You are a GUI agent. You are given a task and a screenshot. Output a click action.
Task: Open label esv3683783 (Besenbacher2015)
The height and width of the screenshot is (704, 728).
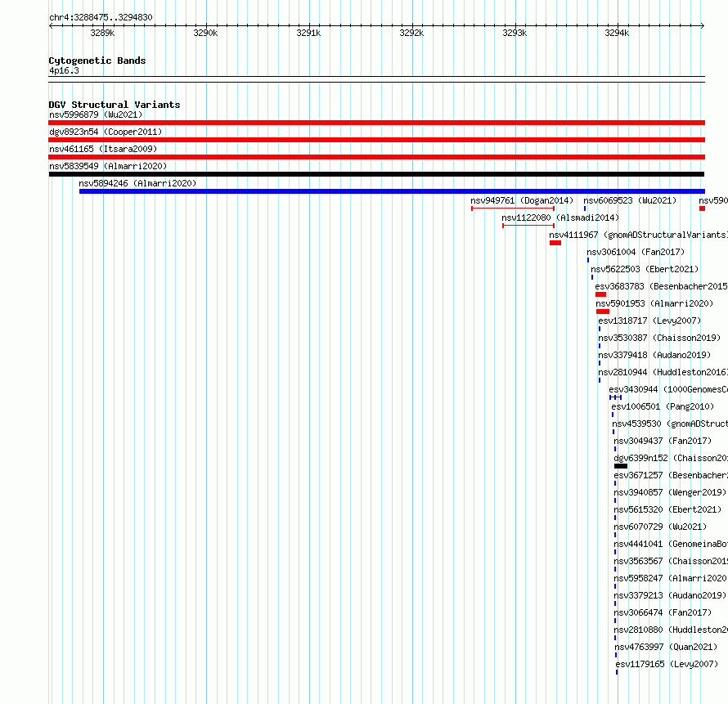click(x=661, y=286)
